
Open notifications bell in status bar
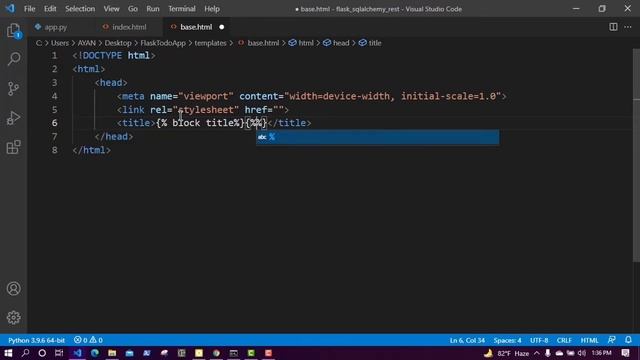click(628, 340)
